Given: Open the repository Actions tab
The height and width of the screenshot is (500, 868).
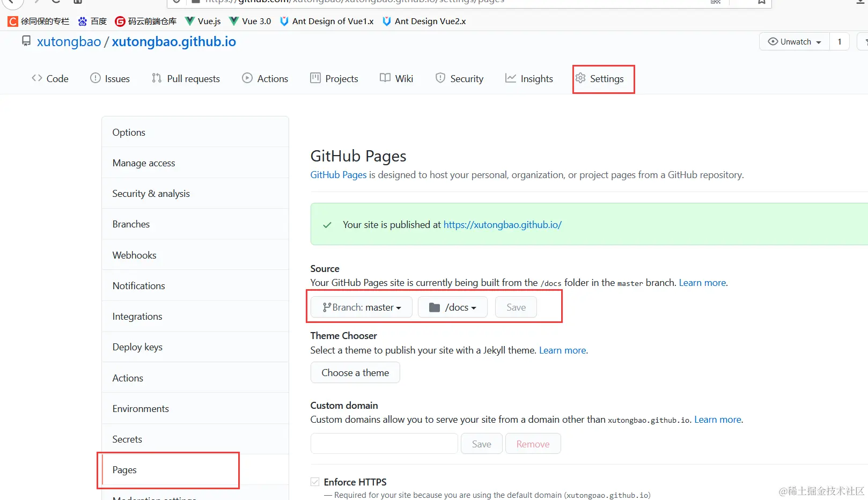Looking at the screenshot, I should (x=265, y=78).
